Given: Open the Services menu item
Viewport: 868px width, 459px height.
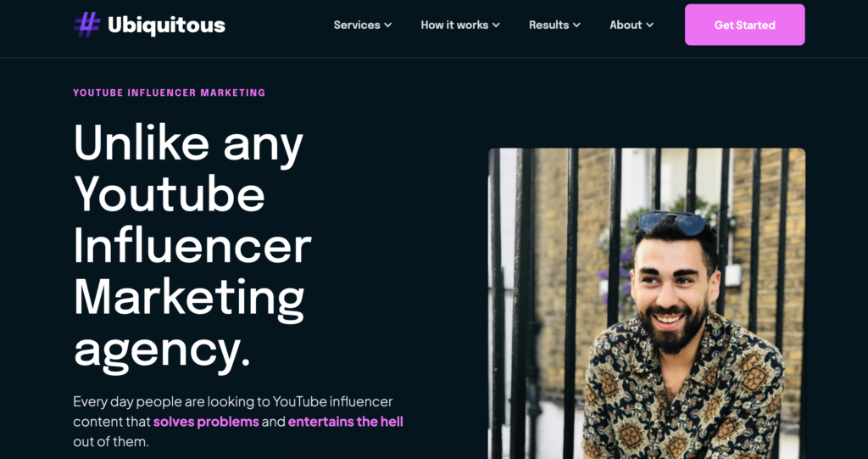Looking at the screenshot, I should pos(357,25).
